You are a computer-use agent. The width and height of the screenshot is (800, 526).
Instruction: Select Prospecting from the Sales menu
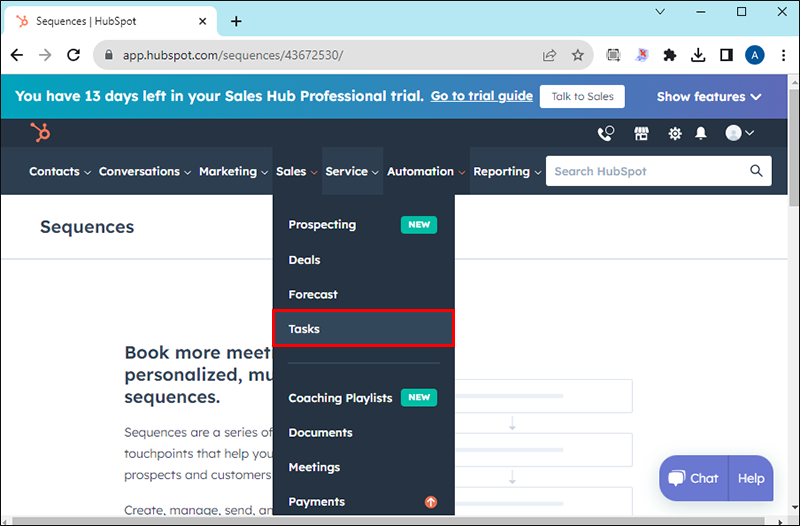click(x=363, y=224)
